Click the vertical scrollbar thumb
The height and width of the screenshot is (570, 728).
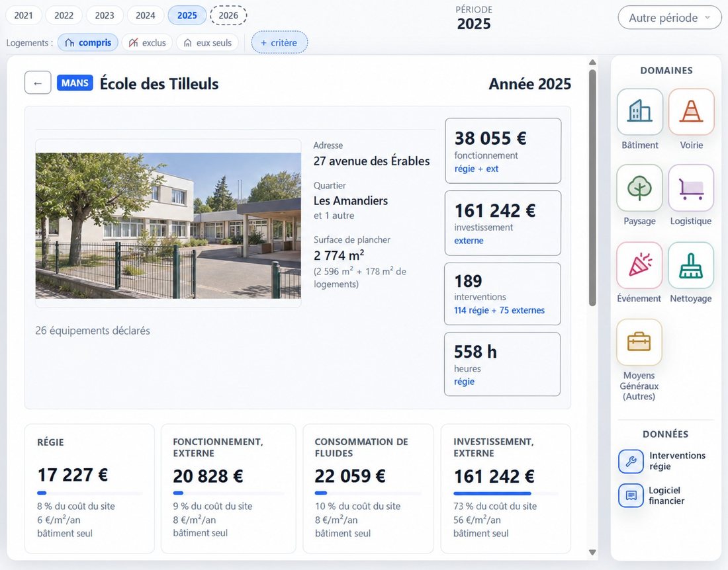[x=592, y=188]
